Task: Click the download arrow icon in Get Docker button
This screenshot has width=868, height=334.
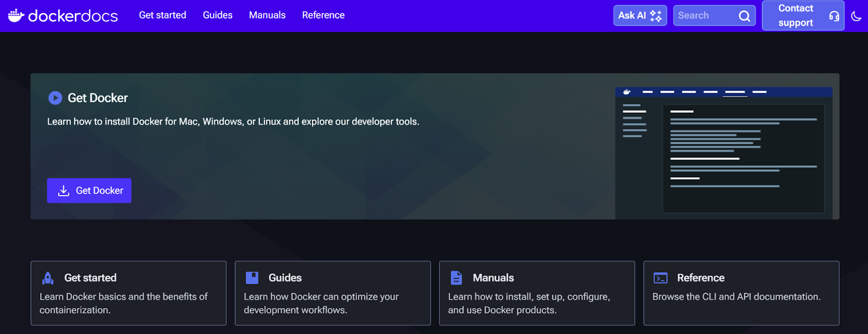Action: click(63, 190)
